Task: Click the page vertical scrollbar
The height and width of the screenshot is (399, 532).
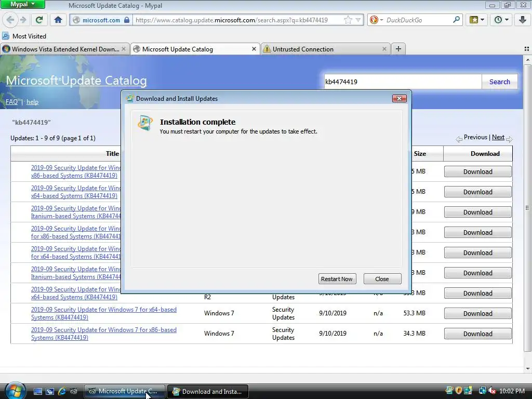Action: 527,208
